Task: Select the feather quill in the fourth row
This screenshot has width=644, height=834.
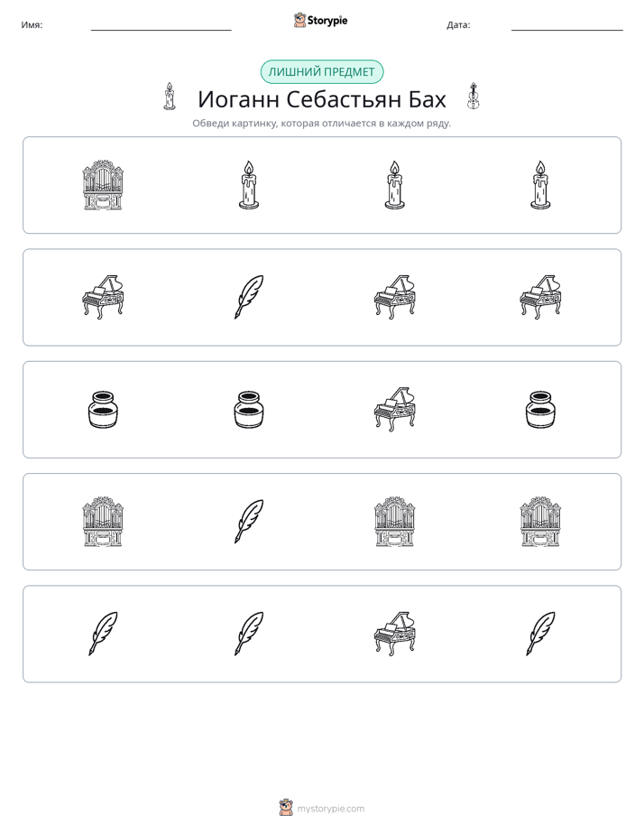Action: (249, 522)
